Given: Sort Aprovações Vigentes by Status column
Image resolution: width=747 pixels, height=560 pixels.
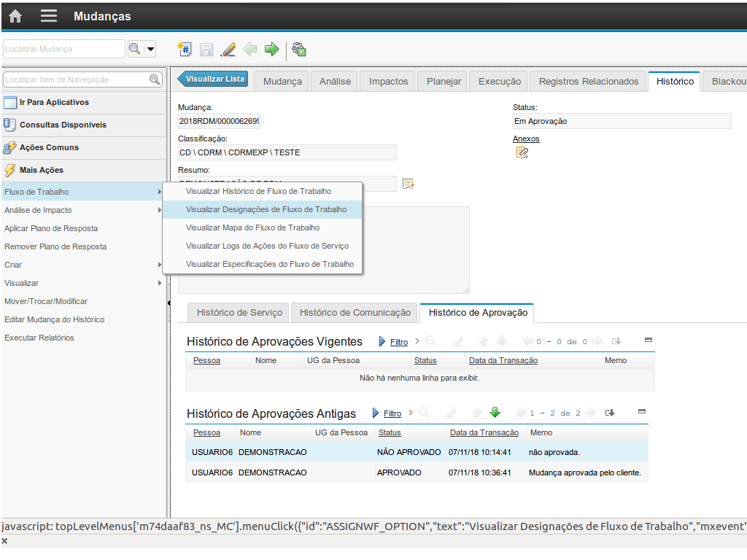Looking at the screenshot, I should tap(425, 360).
